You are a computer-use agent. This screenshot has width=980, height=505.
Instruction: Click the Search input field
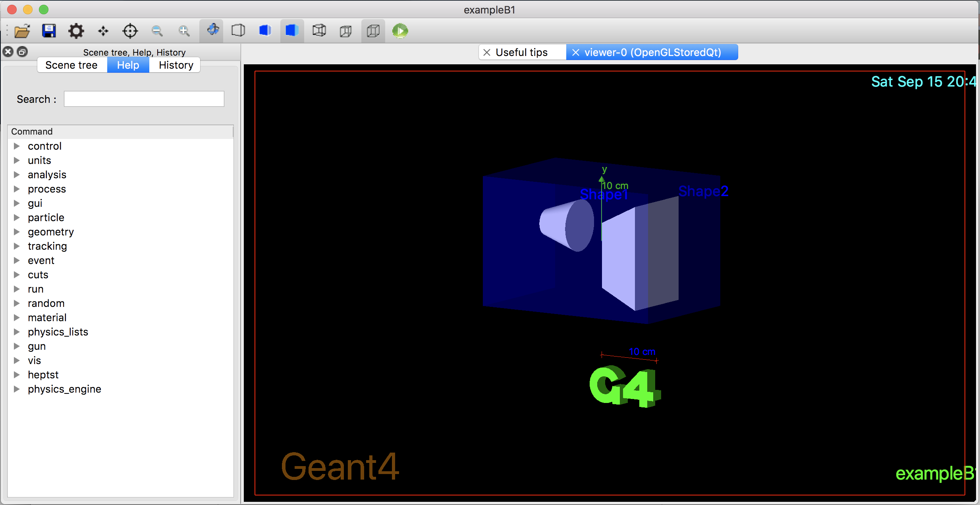click(x=145, y=98)
